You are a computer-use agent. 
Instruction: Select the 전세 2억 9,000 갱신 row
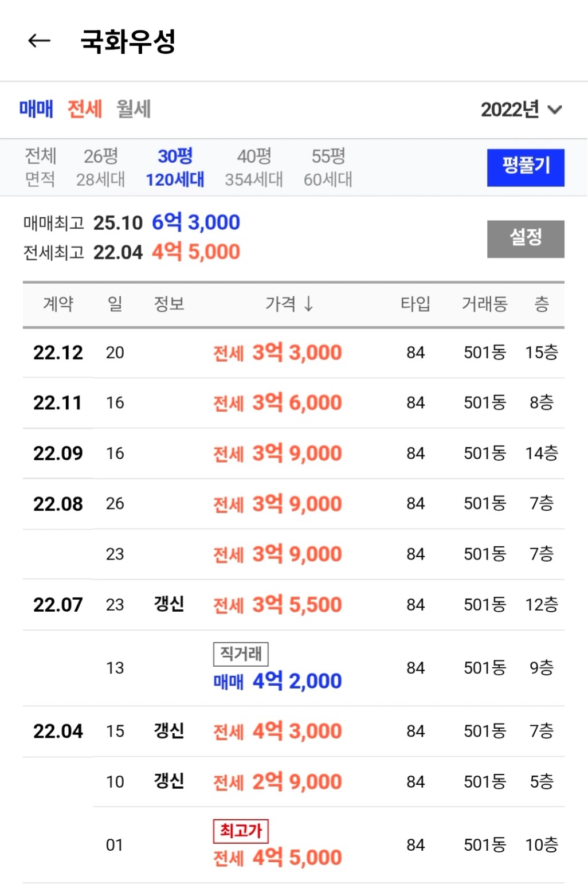(x=277, y=782)
